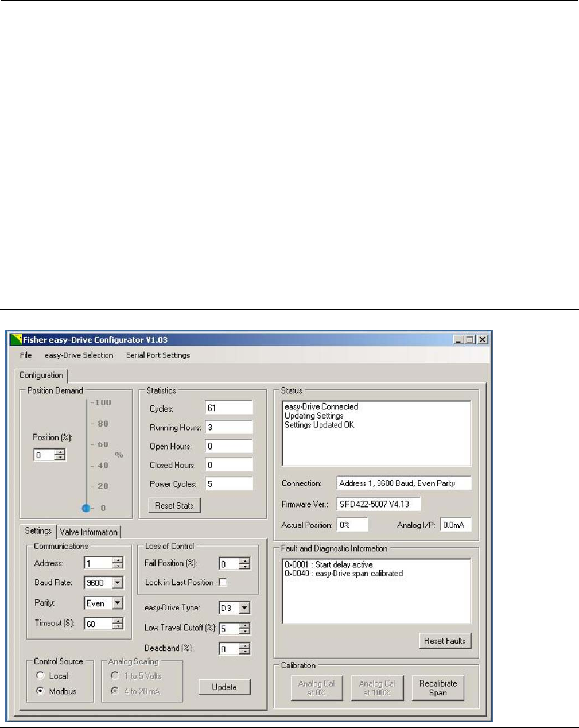Click the Recalibrate Span button

point(438,688)
